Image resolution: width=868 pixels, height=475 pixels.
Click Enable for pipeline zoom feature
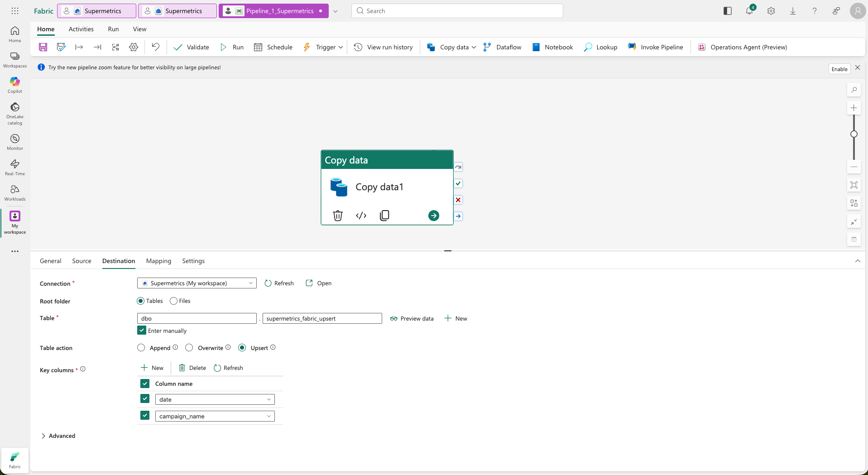pos(839,69)
